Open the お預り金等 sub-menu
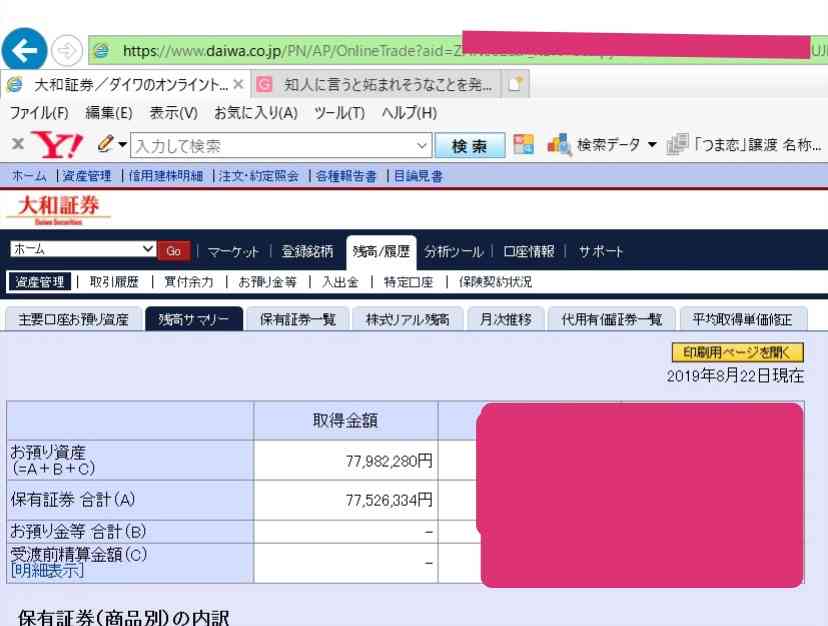Viewport: 828px width, 626px height. (x=267, y=282)
